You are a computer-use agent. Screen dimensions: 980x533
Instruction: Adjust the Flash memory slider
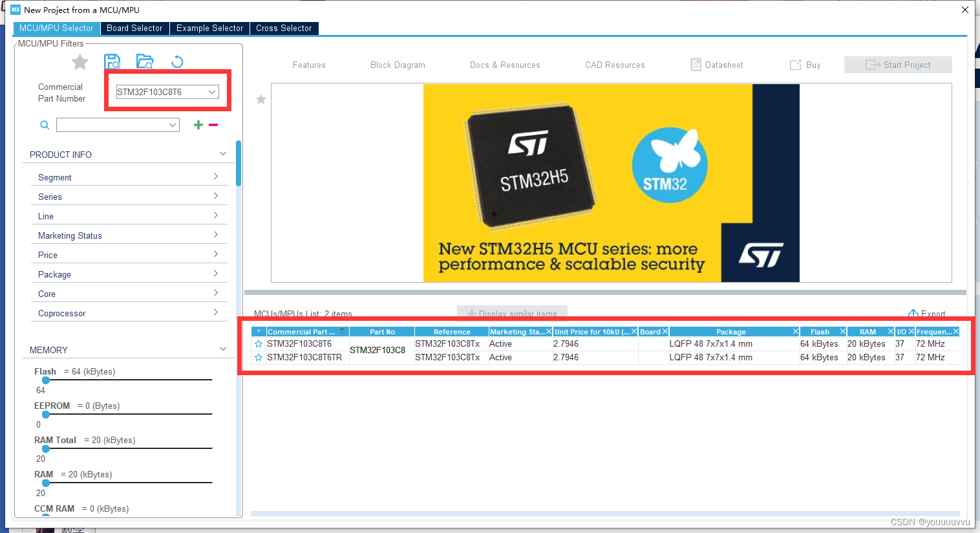46,380
